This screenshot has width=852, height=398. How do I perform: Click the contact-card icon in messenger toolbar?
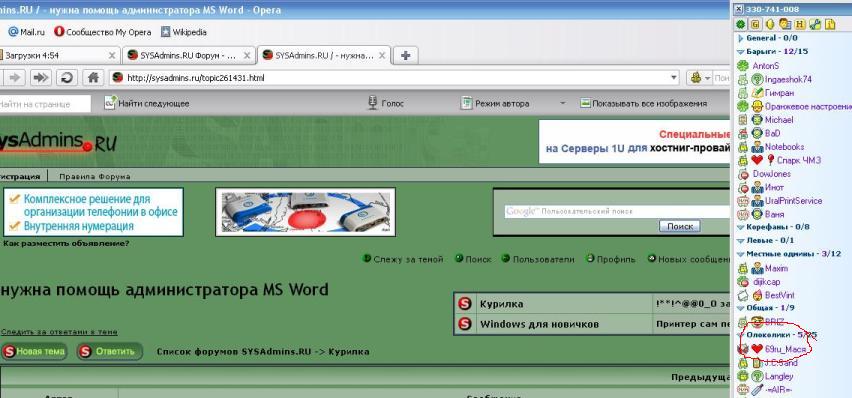pos(784,24)
